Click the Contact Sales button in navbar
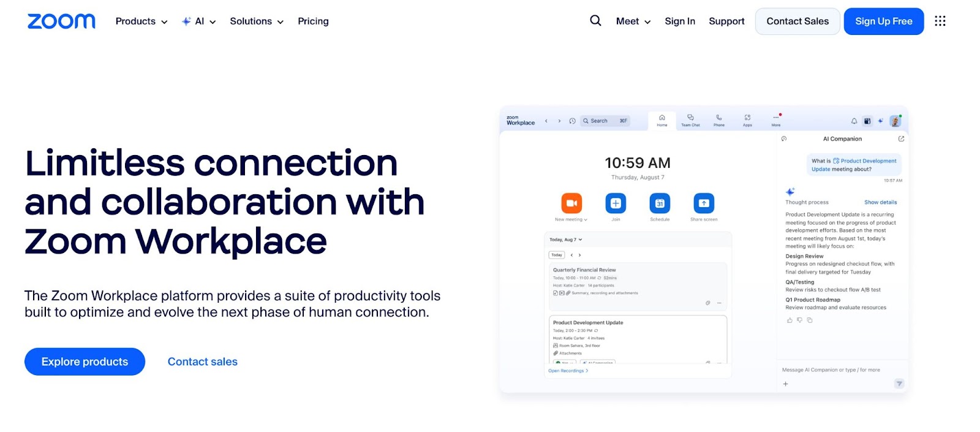 (x=797, y=21)
